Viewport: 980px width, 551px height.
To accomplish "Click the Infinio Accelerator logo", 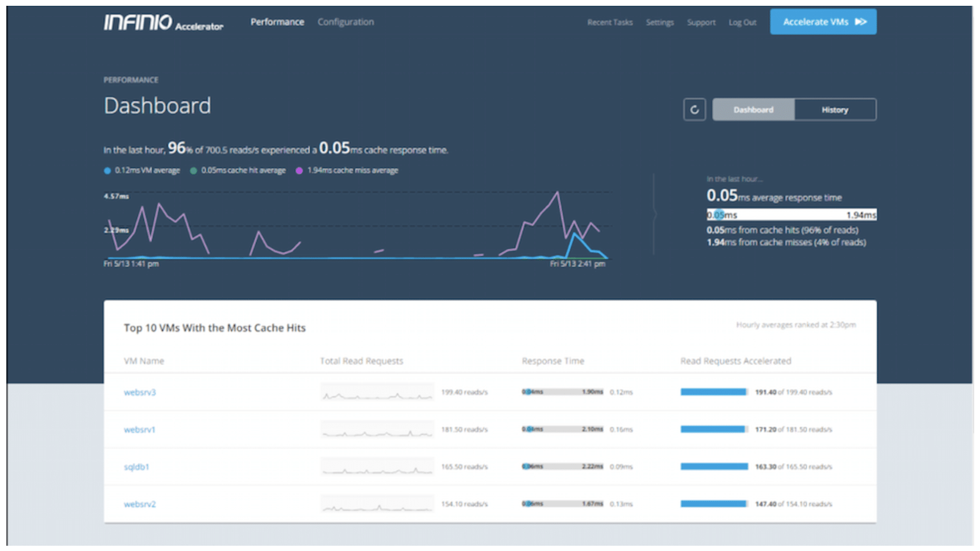I will pos(163,23).
